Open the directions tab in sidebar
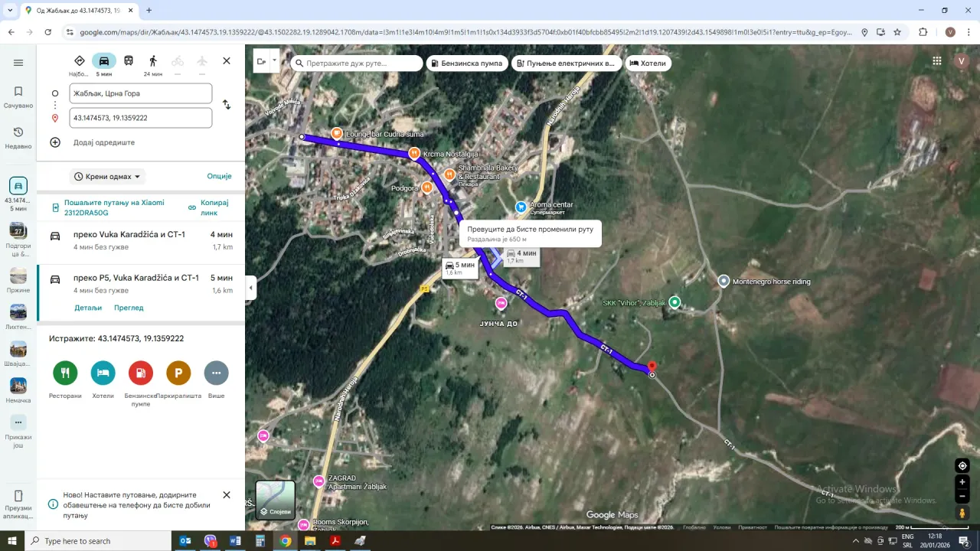 pos(18,194)
